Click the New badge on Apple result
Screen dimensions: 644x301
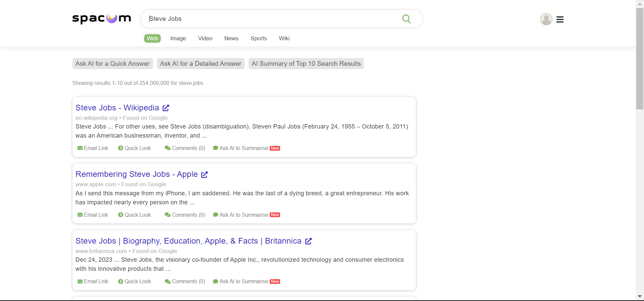coord(275,215)
